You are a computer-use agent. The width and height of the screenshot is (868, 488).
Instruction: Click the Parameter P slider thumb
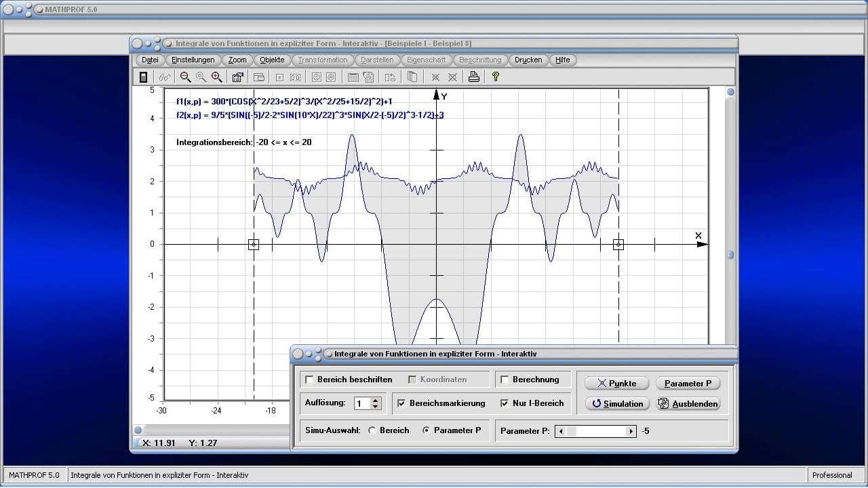click(x=572, y=431)
